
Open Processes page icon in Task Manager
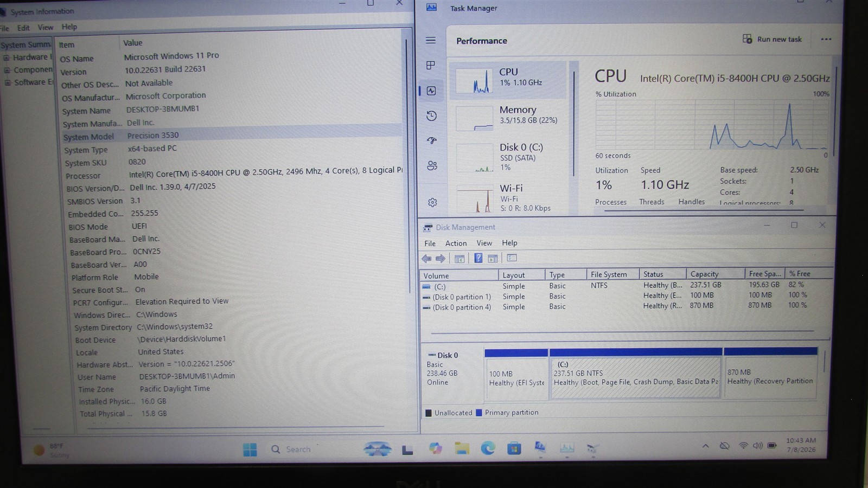[x=431, y=65]
